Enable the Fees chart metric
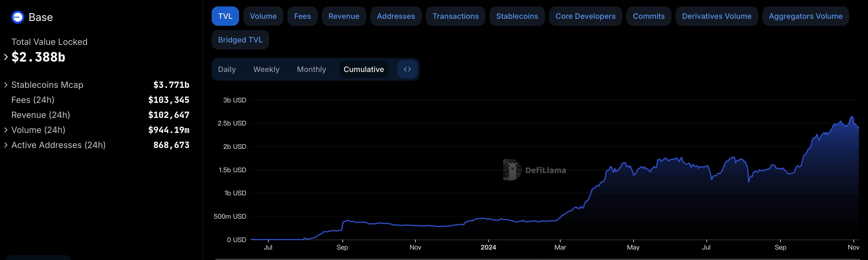868x260 pixels. (x=302, y=16)
